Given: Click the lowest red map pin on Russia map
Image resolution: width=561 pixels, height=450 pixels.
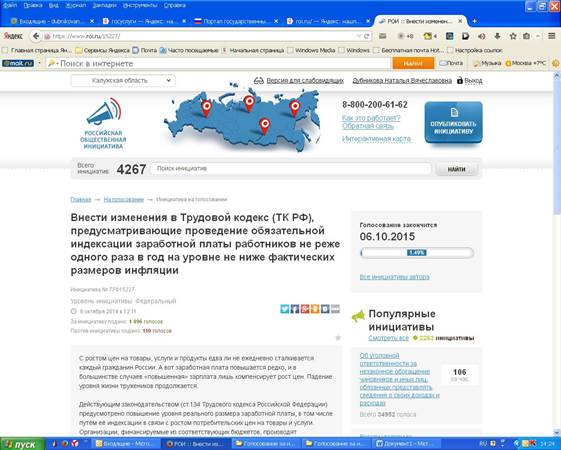Looking at the screenshot, I should [264, 126].
